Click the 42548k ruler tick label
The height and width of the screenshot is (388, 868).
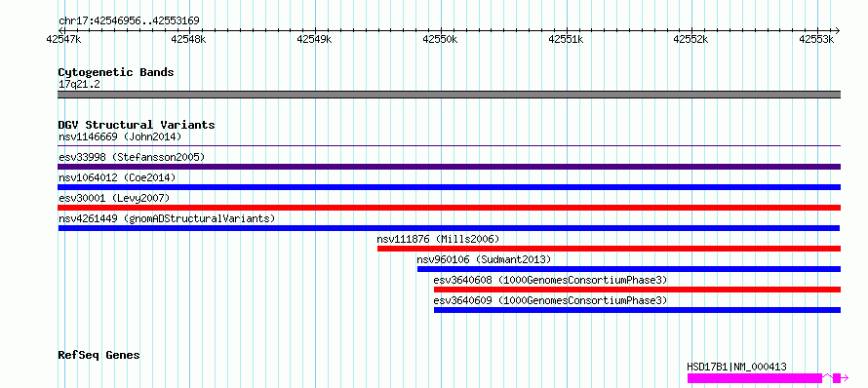pyautogui.click(x=190, y=39)
